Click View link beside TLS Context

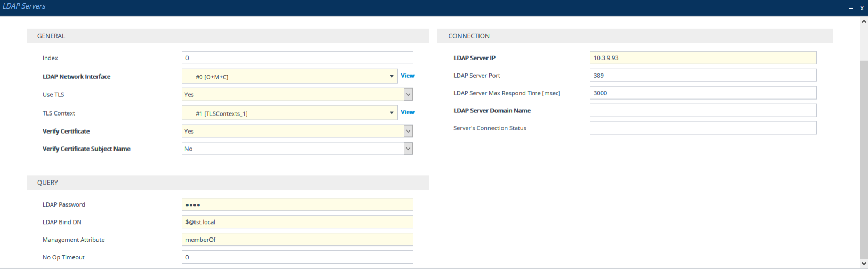pyautogui.click(x=408, y=112)
